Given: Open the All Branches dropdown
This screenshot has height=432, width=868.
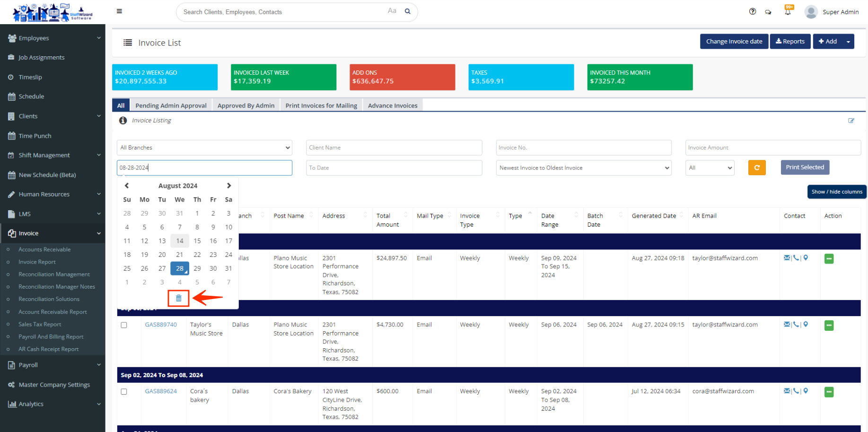Looking at the screenshot, I should [204, 148].
